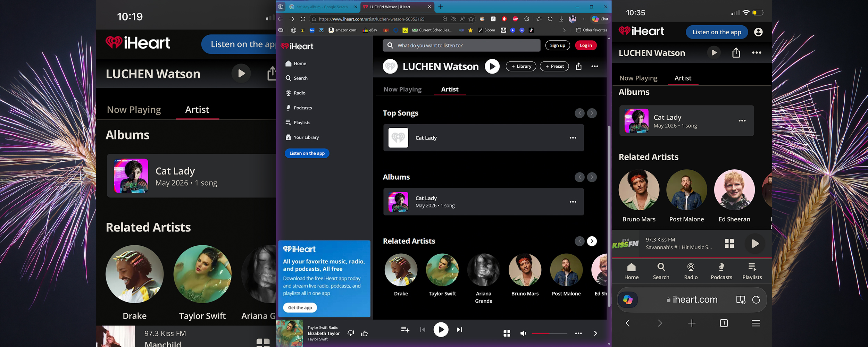The image size is (868, 347).
Task: Expand the favorites bar overflow chevron
Action: point(565,30)
